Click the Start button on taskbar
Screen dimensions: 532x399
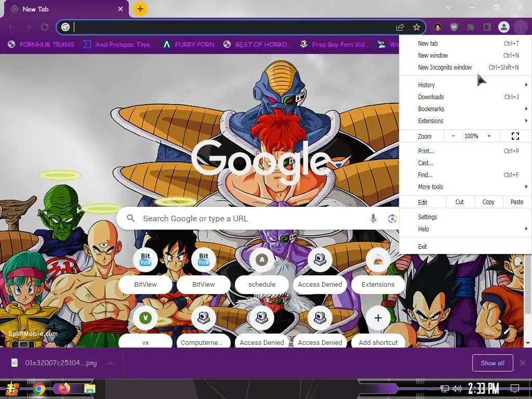tap(12, 389)
